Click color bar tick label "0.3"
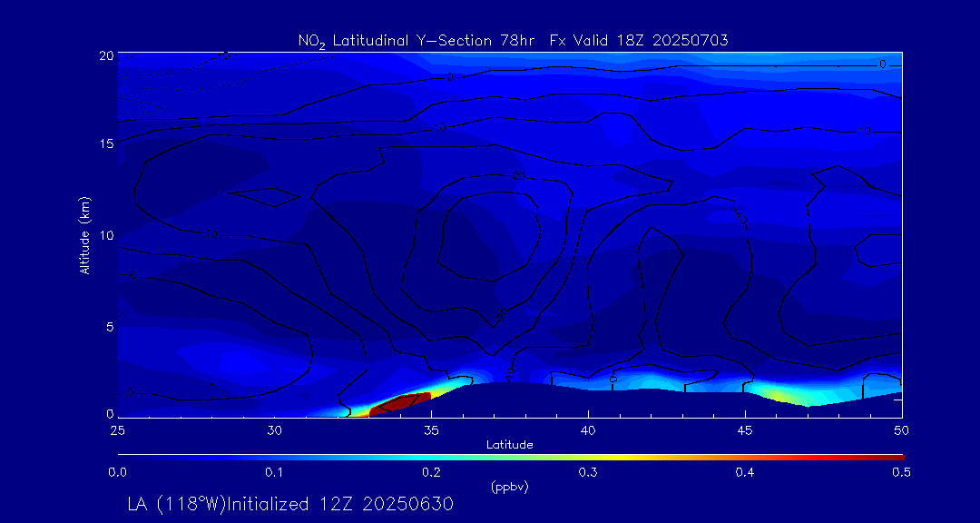 coord(588,474)
